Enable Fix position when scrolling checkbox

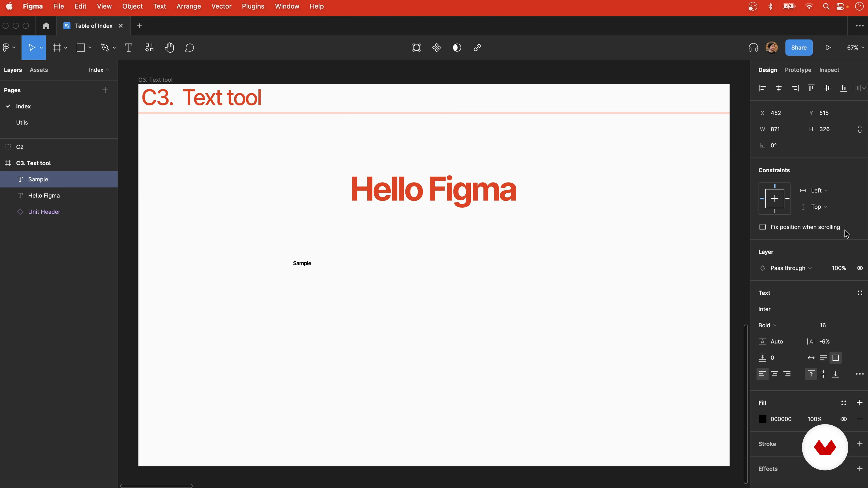click(762, 227)
